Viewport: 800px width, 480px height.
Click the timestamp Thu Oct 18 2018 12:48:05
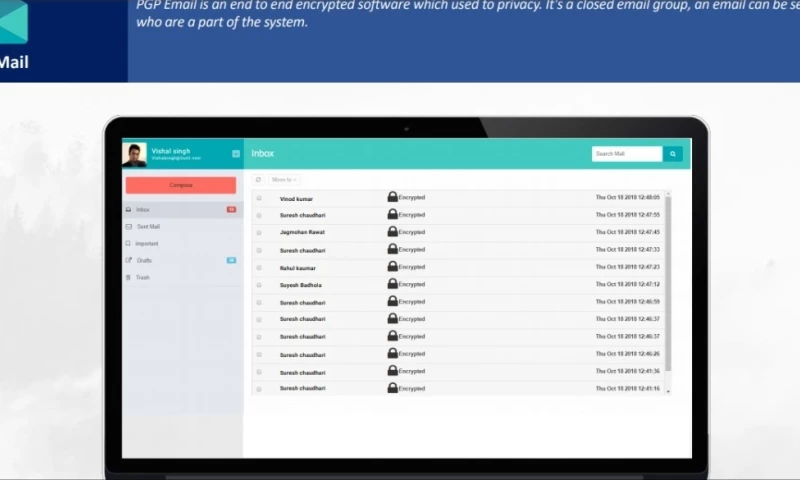click(628, 197)
